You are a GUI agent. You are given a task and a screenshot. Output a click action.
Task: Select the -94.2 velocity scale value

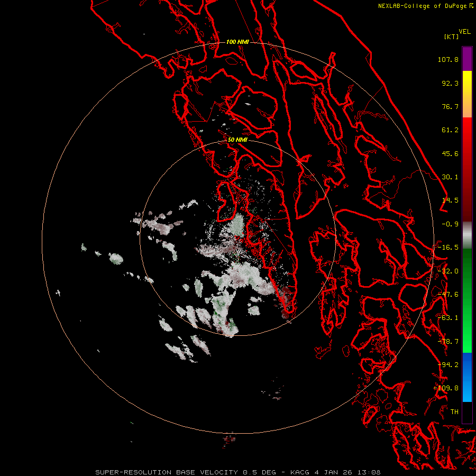click(x=448, y=365)
